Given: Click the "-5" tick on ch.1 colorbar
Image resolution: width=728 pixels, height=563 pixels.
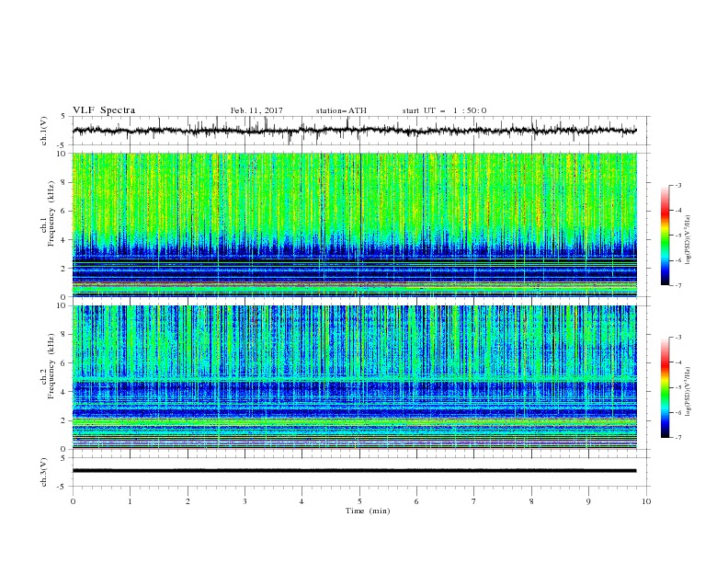Looking at the screenshot, I should click(678, 236).
